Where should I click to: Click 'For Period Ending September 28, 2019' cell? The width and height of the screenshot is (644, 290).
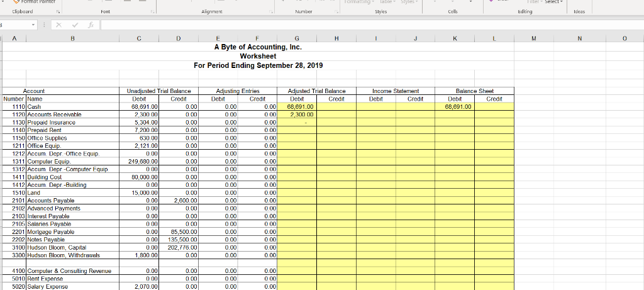click(x=258, y=65)
